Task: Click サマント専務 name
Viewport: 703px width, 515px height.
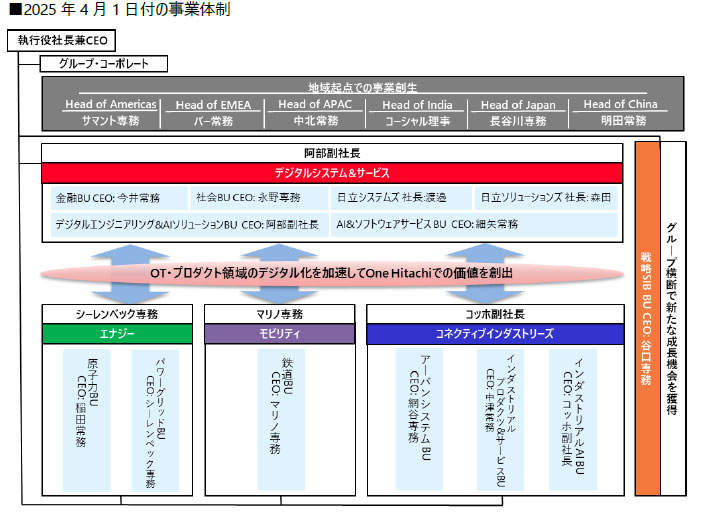Action: coord(110,121)
